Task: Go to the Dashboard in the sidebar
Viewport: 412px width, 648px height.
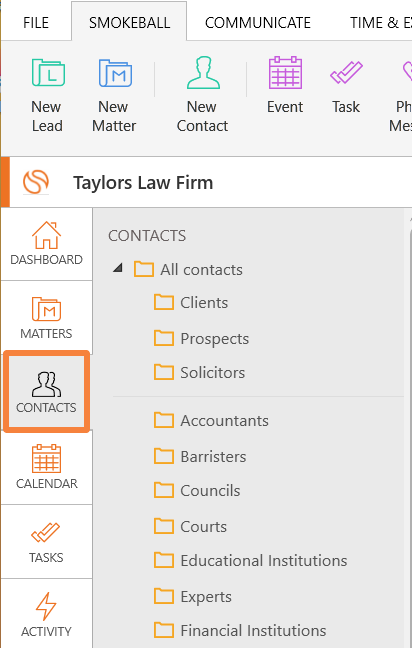Action: [x=46, y=244]
